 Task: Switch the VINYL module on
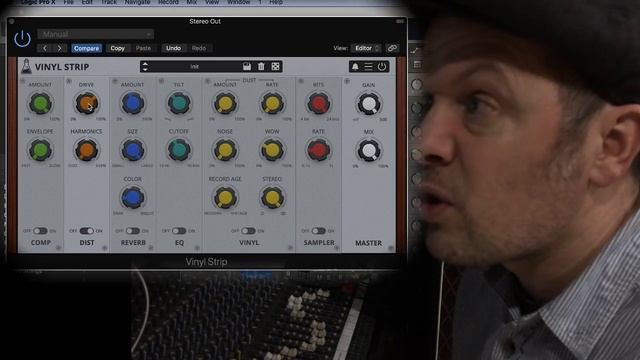click(248, 231)
